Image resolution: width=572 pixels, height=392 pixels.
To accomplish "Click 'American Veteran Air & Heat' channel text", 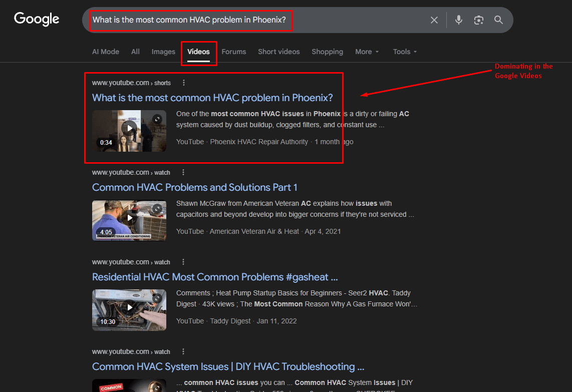I will pyautogui.click(x=254, y=232).
